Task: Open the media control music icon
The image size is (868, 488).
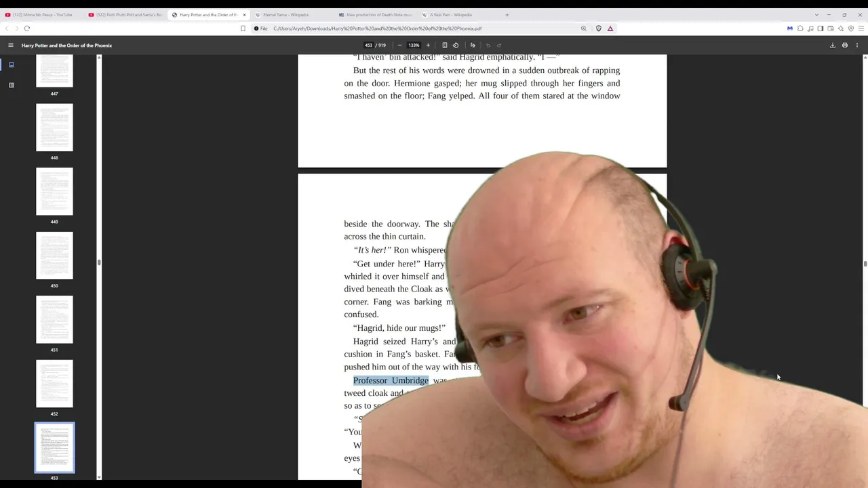Action: [810, 28]
